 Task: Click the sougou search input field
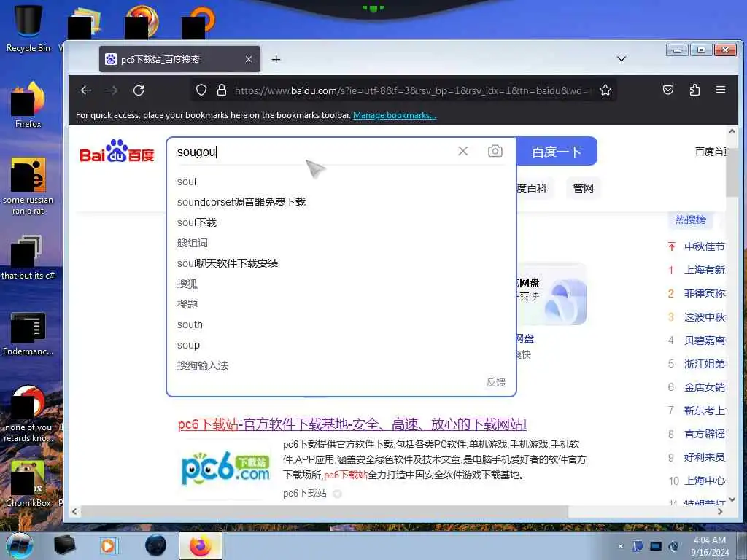[x=312, y=152]
